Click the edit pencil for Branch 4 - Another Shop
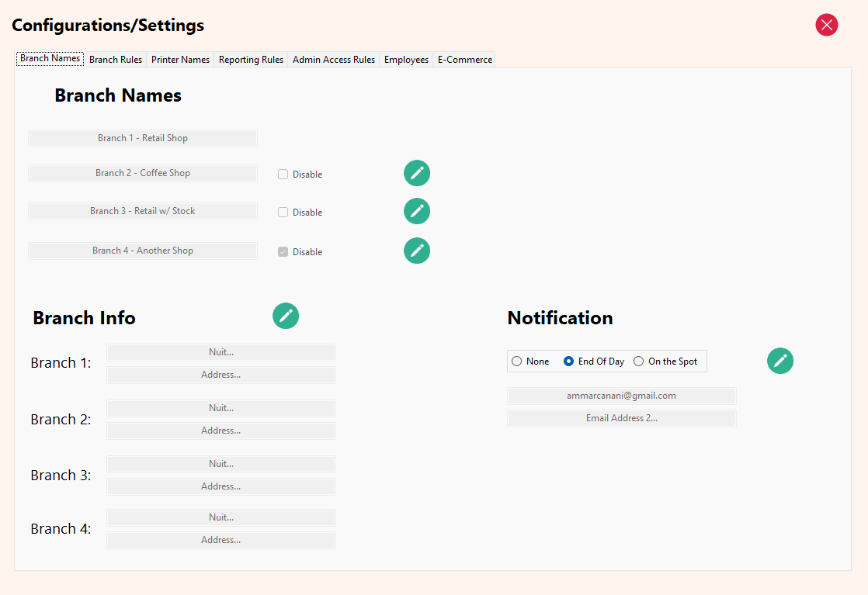The image size is (868, 595). [417, 251]
